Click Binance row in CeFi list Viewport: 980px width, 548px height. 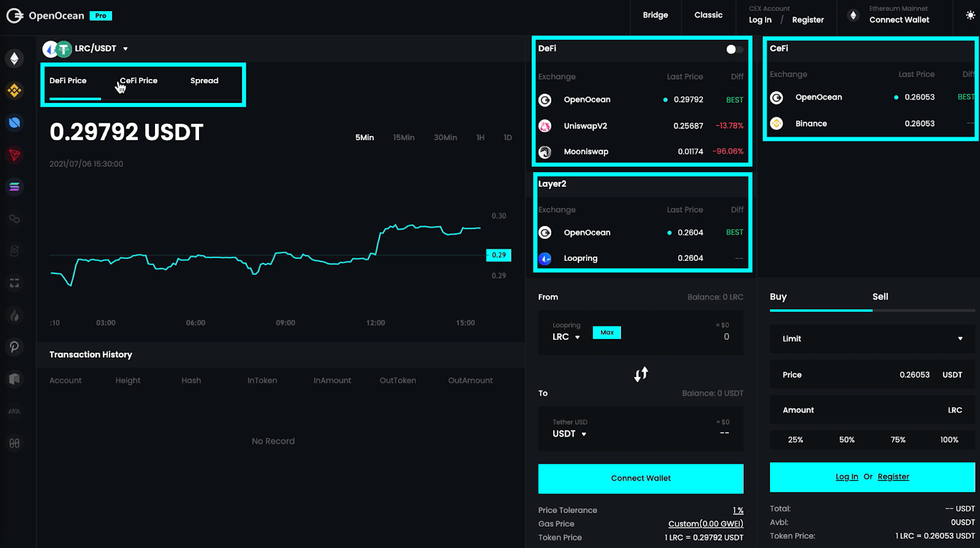[x=871, y=124]
